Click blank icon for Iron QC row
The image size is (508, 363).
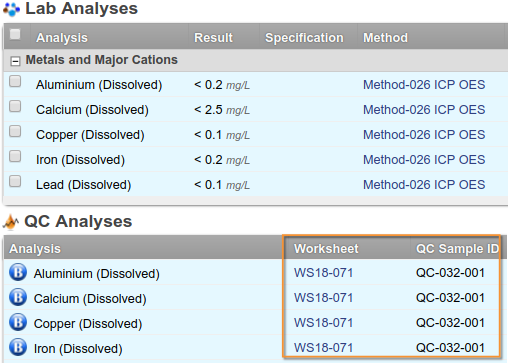[x=18, y=347]
